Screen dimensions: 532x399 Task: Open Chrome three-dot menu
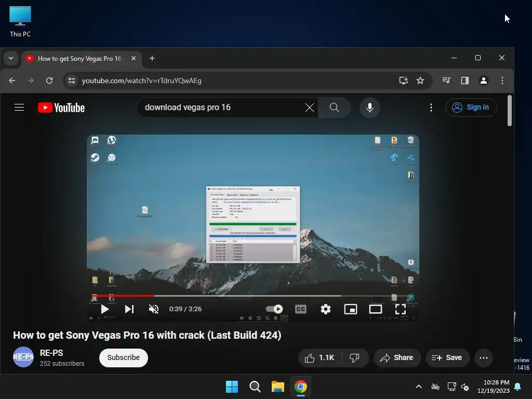[x=502, y=81]
